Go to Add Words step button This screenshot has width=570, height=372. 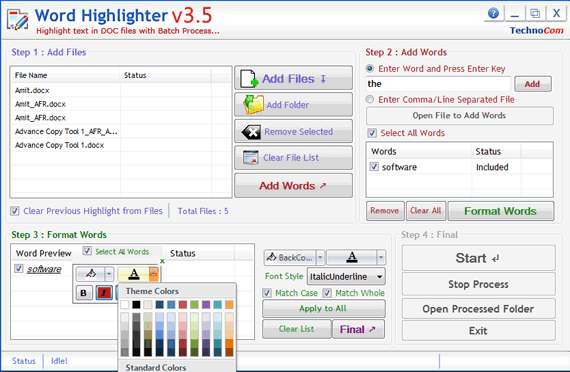(x=293, y=185)
